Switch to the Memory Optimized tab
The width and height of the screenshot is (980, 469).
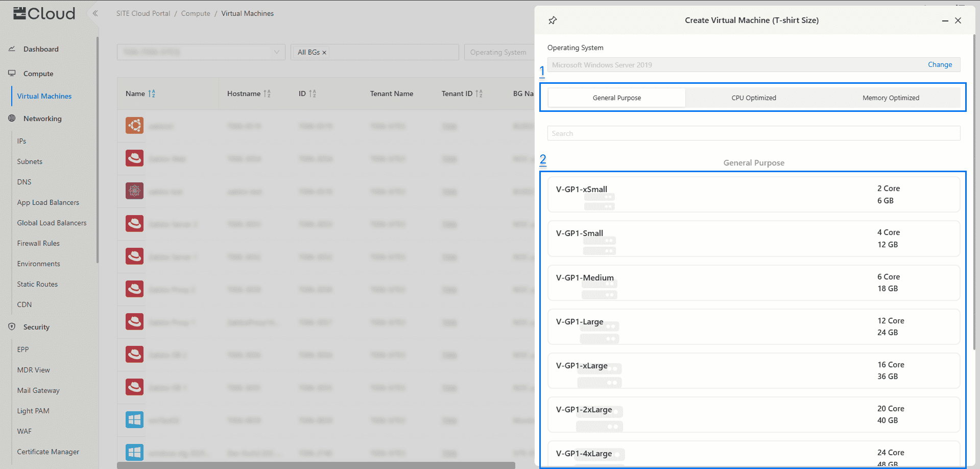point(891,98)
